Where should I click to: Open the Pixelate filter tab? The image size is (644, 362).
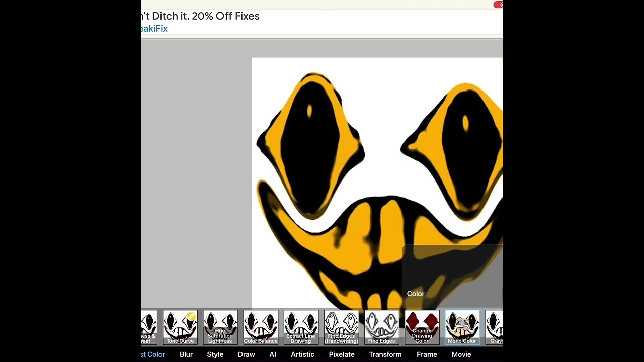pos(342,354)
